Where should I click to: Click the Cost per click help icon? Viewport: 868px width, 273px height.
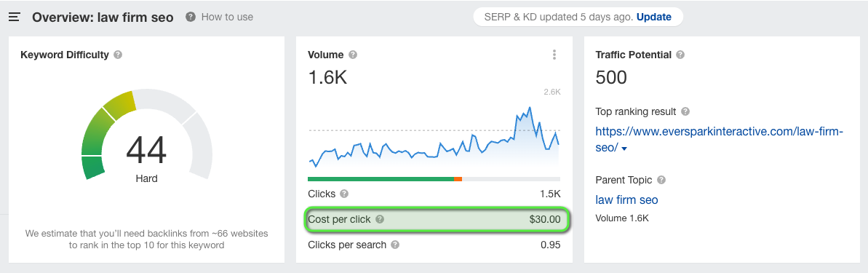click(x=379, y=219)
